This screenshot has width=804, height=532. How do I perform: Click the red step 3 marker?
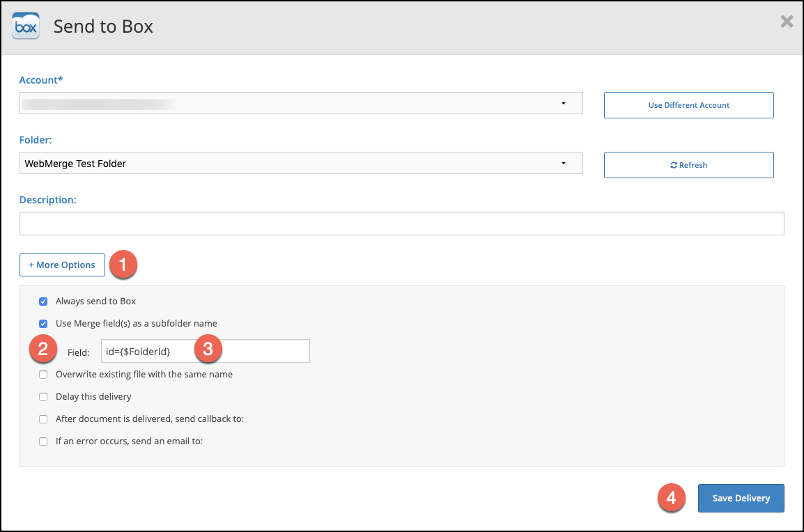point(208,350)
